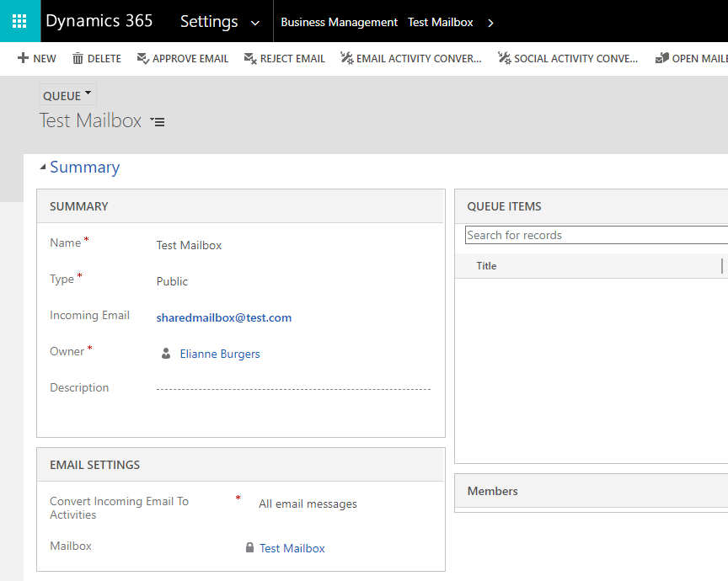Click the Owner field label
Screen dimensions: 728x581
tap(67, 351)
